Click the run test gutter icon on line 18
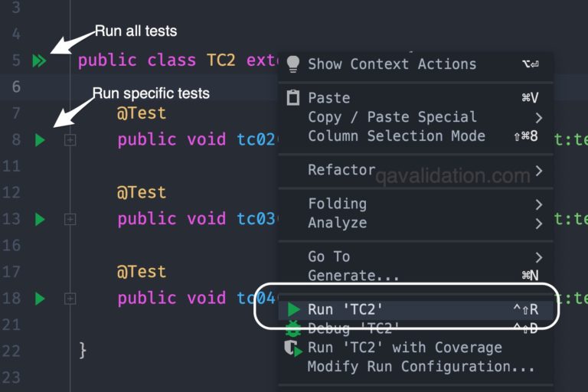The width and height of the screenshot is (588, 392). pyautogui.click(x=41, y=299)
